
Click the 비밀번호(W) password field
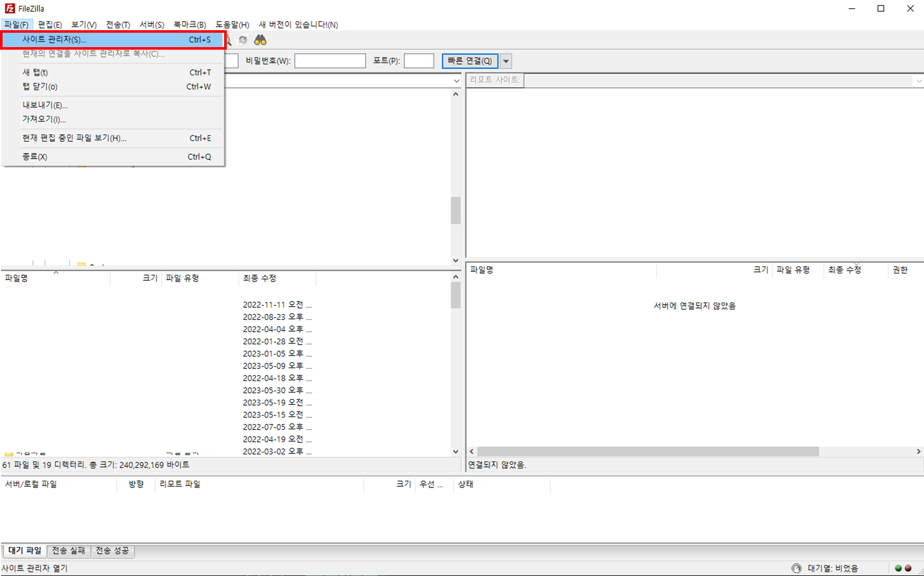pos(330,61)
